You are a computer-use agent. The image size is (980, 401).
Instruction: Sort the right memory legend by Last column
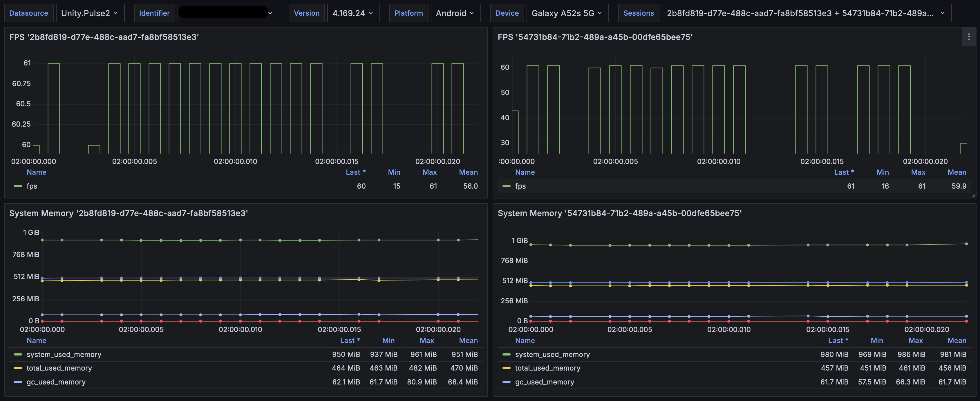[838, 340]
